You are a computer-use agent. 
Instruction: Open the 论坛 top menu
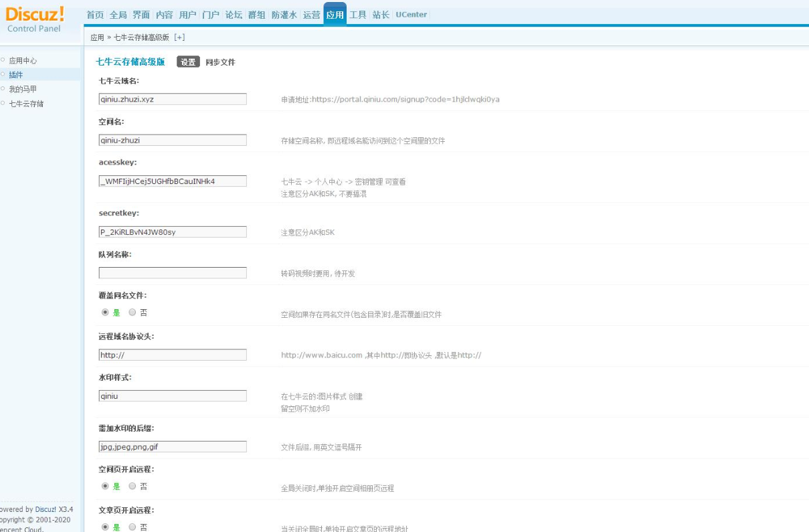click(x=234, y=15)
